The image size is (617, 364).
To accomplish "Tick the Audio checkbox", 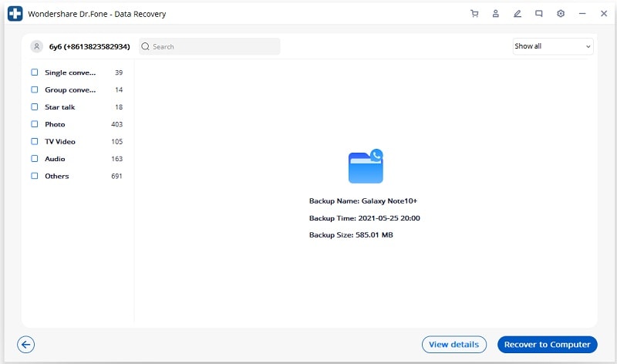I will click(35, 159).
